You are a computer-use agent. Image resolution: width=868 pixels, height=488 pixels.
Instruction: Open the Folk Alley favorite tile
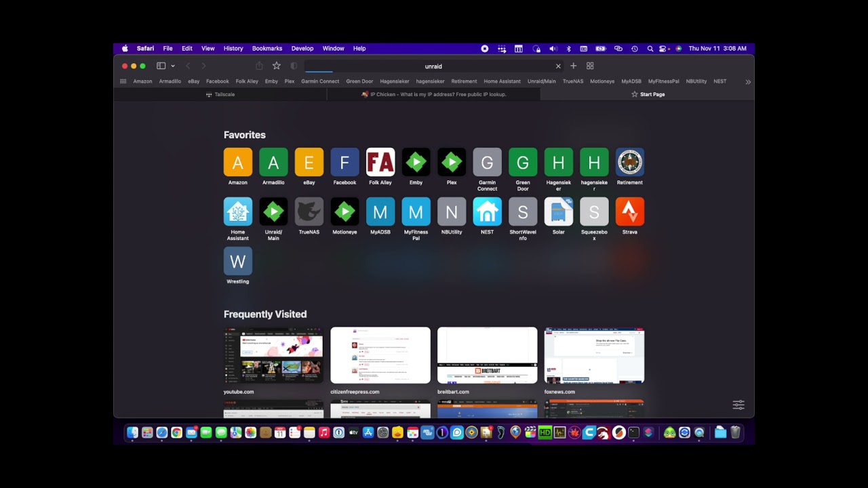380,163
